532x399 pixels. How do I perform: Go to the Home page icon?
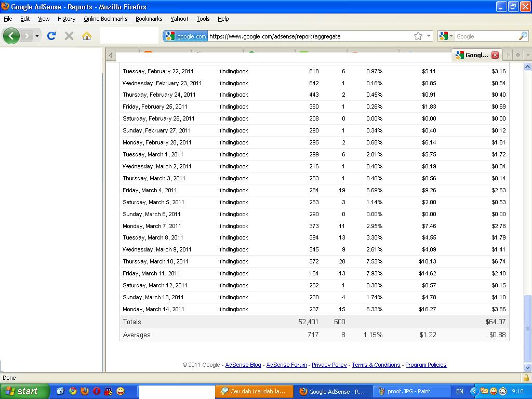[87, 36]
